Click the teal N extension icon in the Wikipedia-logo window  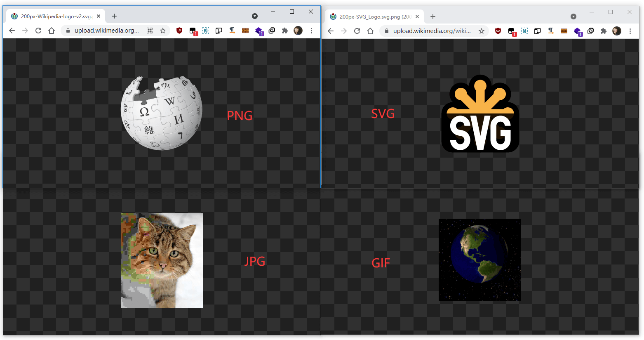click(x=206, y=31)
